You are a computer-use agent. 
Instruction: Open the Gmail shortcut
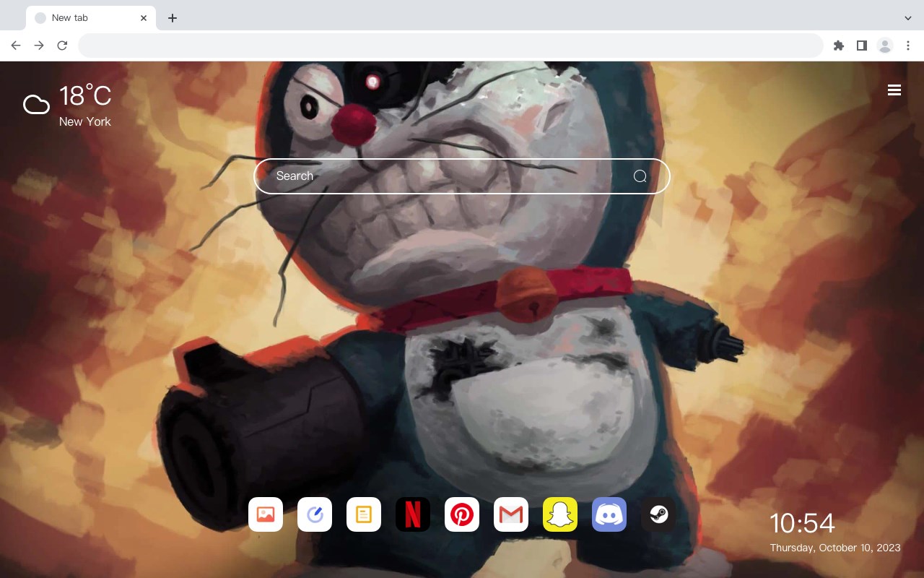(x=511, y=514)
